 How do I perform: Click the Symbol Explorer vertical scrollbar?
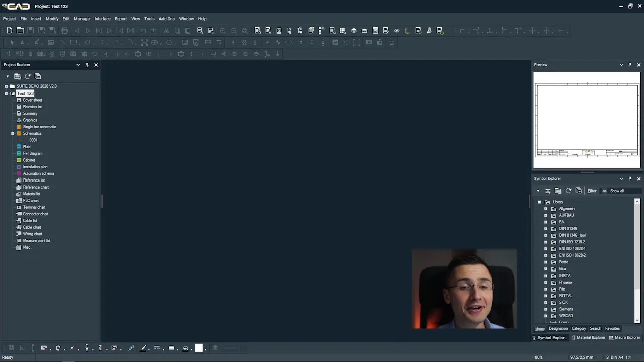(x=637, y=261)
